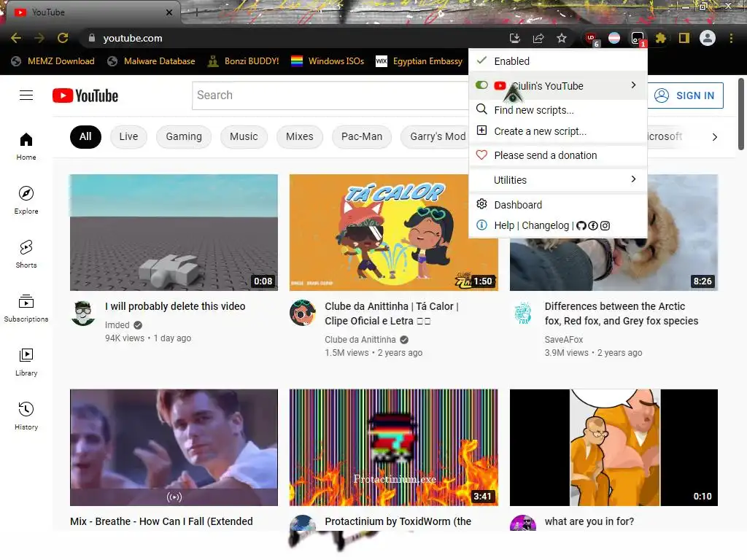Go to Home in YouTube sidebar
This screenshot has height=560, width=747.
click(26, 146)
